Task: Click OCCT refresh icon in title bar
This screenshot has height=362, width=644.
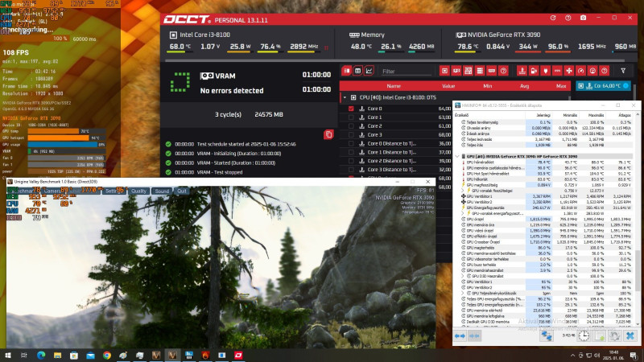Action: click(553, 18)
